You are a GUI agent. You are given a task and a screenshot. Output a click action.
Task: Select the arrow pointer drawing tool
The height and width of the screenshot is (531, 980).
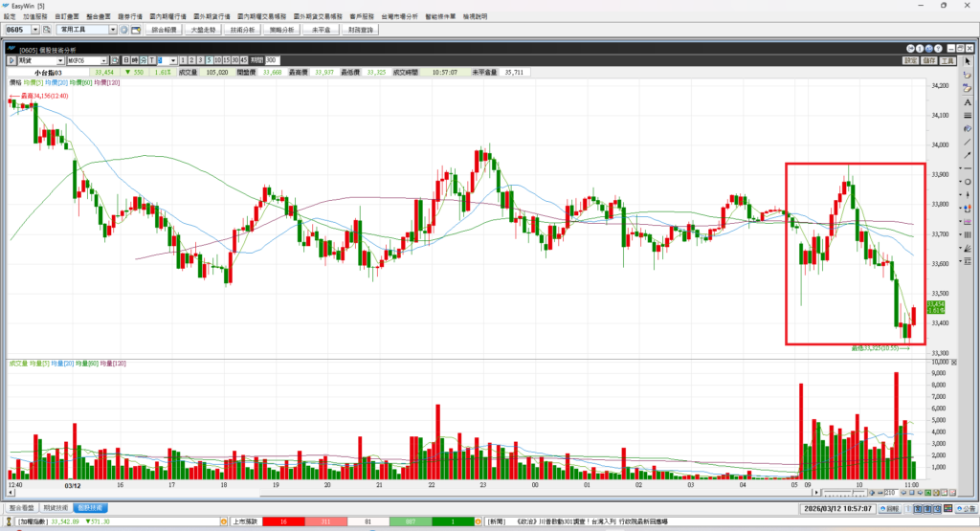pyautogui.click(x=967, y=62)
